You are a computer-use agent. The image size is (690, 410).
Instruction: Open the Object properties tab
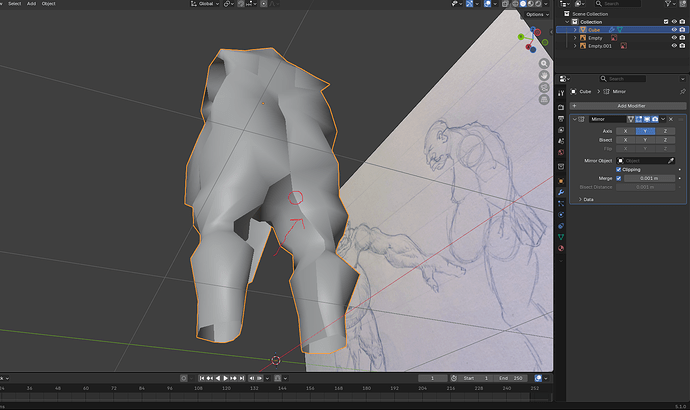[561, 181]
